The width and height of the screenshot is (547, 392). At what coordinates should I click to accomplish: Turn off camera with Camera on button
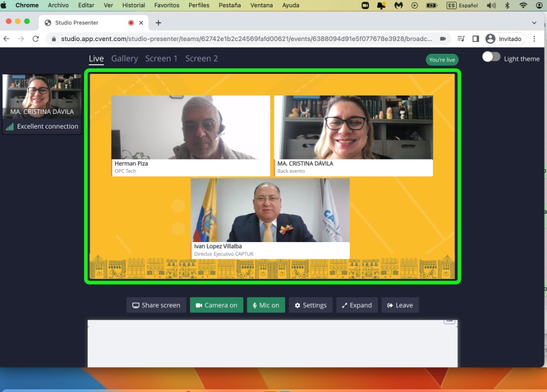tap(216, 305)
